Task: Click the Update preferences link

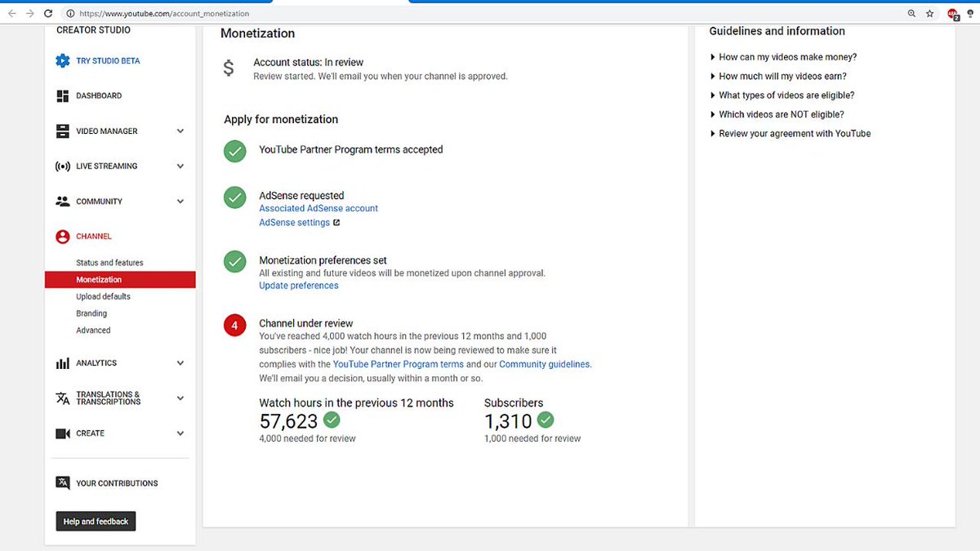Action: [299, 286]
